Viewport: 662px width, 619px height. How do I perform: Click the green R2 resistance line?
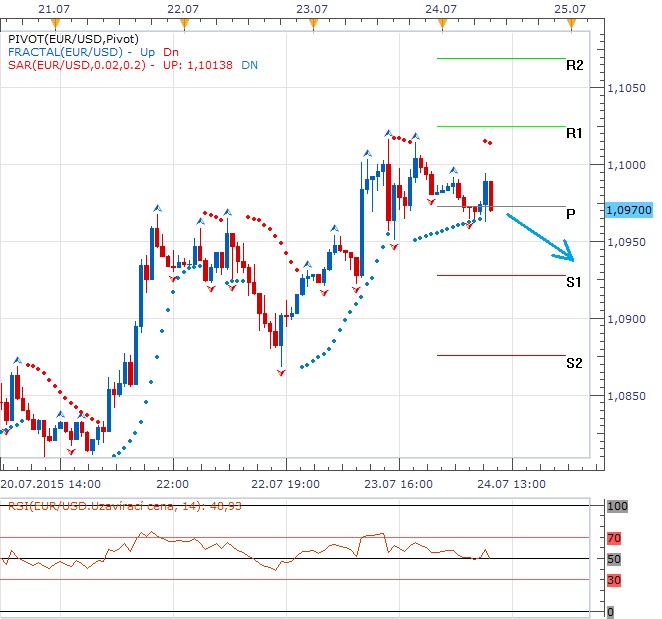click(x=500, y=58)
